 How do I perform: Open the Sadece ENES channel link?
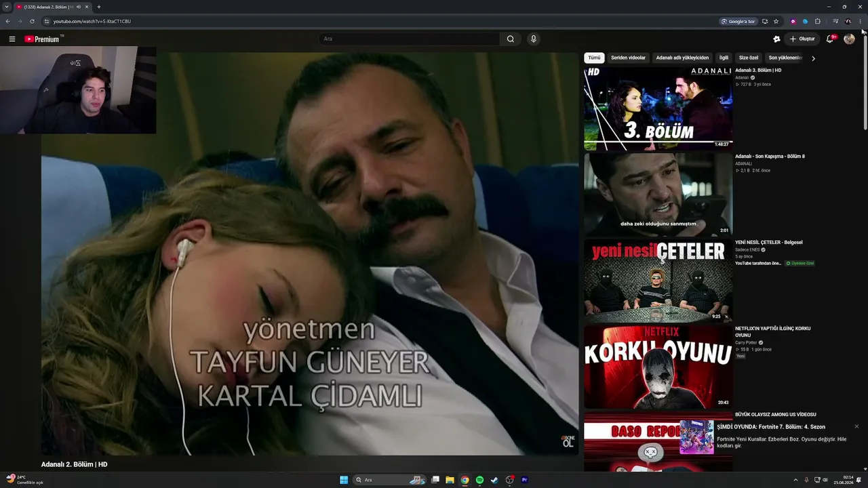point(747,249)
